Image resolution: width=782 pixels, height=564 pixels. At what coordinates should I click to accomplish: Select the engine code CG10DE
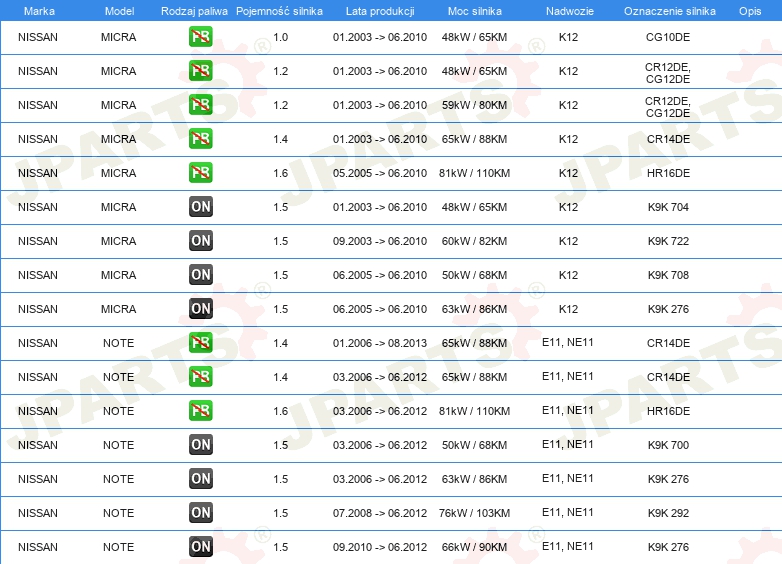(668, 37)
